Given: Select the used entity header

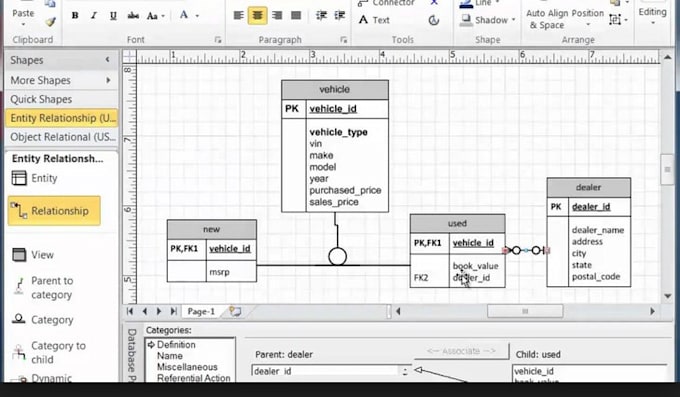Looking at the screenshot, I should tap(458, 223).
